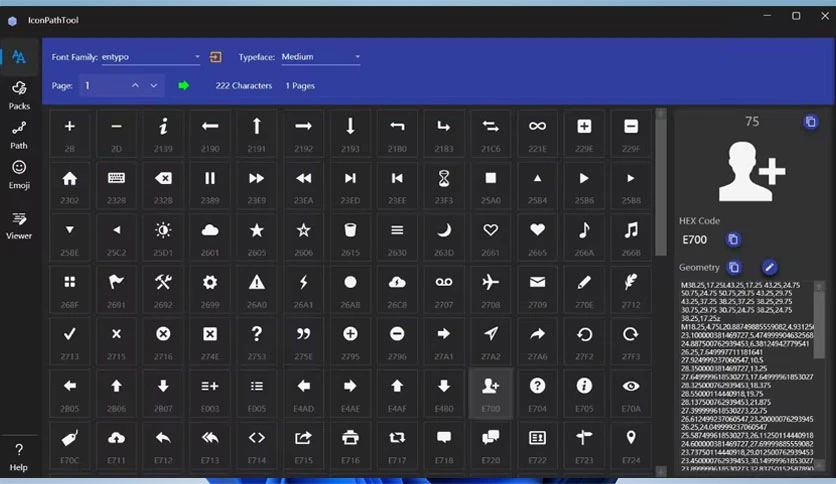Select the eye glyph E70A

tap(631, 393)
